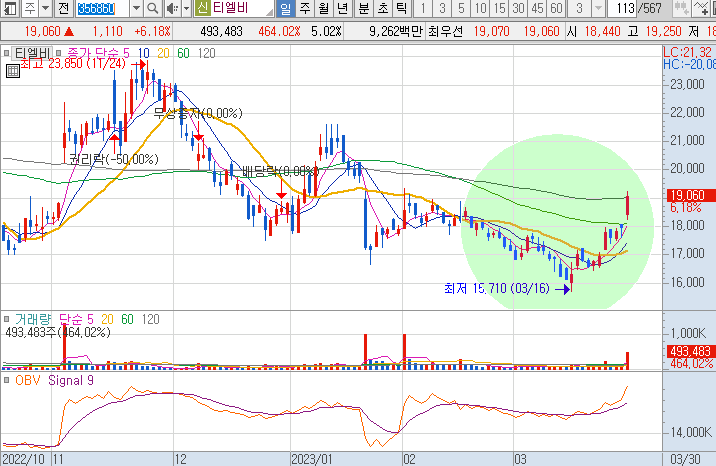Screen dimensions: 716x466
Task: Click the speaker sound alert icon
Action: (x=172, y=8)
